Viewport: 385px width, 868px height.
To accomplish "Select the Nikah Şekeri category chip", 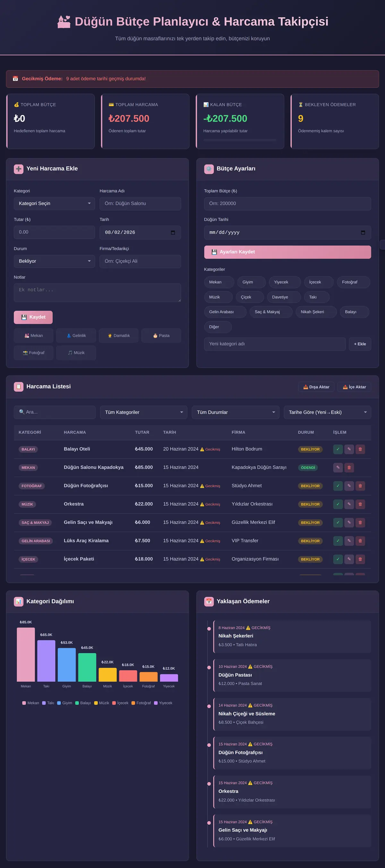I will coord(316,312).
